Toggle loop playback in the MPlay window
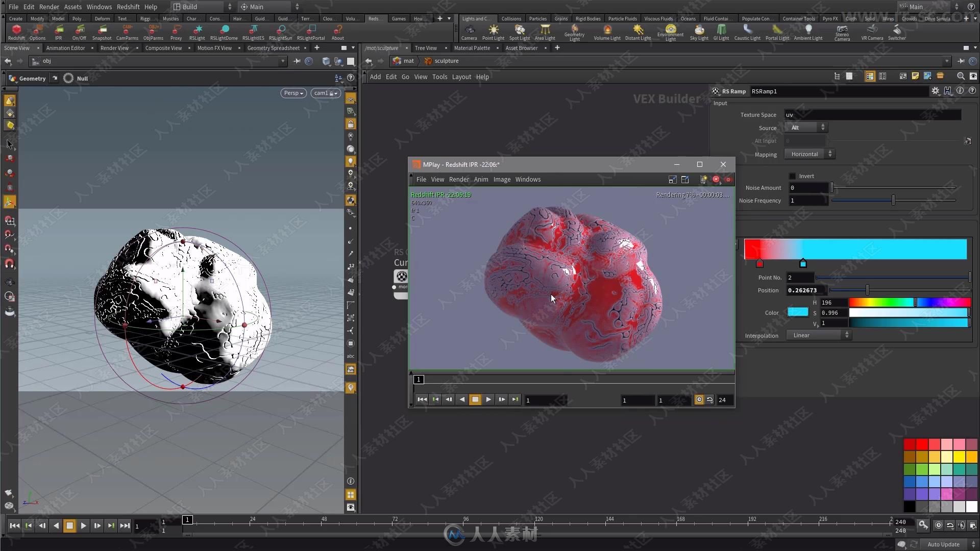 709,400
